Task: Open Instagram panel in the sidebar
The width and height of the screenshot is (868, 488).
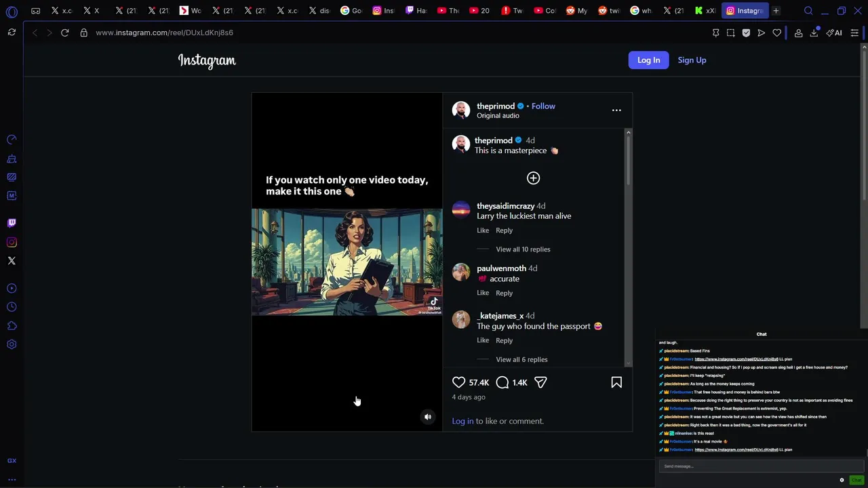Action: pos(12,242)
